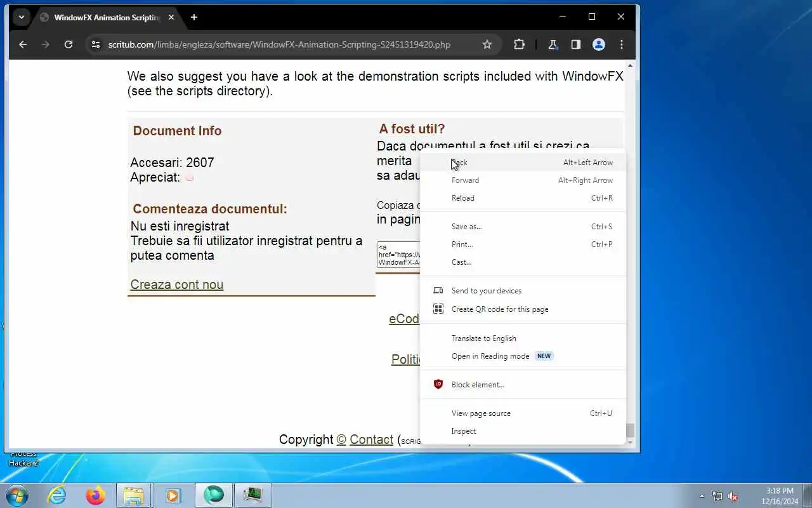Open the Windows Start button

click(x=17, y=495)
